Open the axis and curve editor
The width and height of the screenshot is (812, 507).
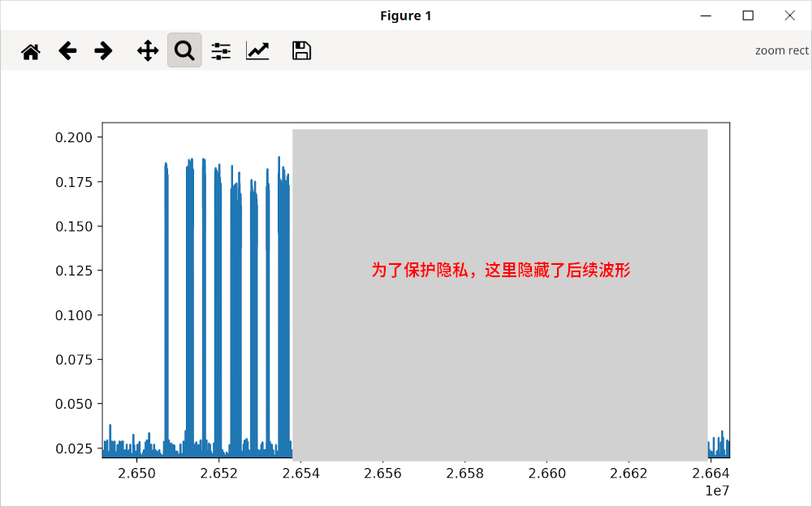click(x=257, y=50)
